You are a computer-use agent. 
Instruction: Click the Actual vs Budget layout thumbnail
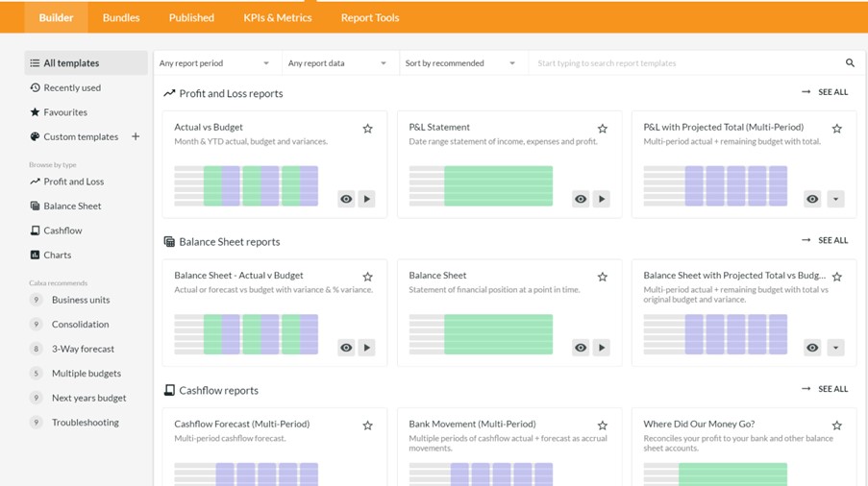pos(246,185)
